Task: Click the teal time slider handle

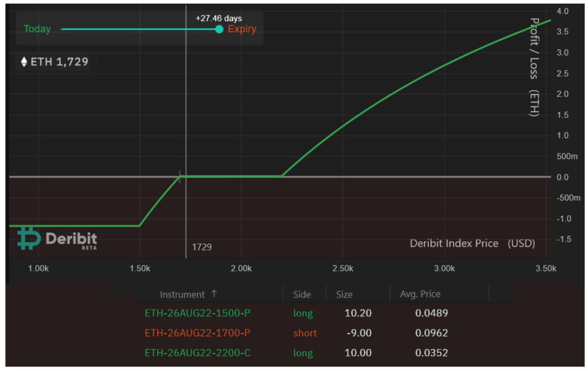Action: [219, 29]
